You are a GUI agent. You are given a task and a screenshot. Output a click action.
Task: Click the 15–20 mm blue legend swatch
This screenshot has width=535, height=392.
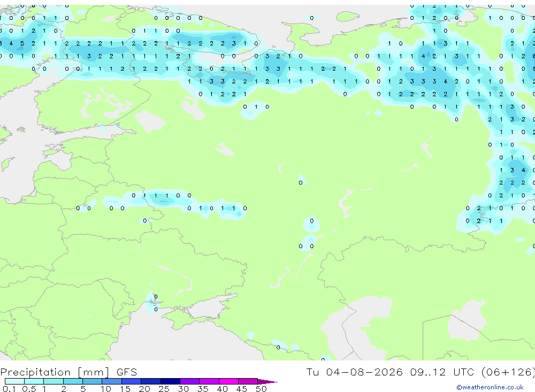(131, 381)
